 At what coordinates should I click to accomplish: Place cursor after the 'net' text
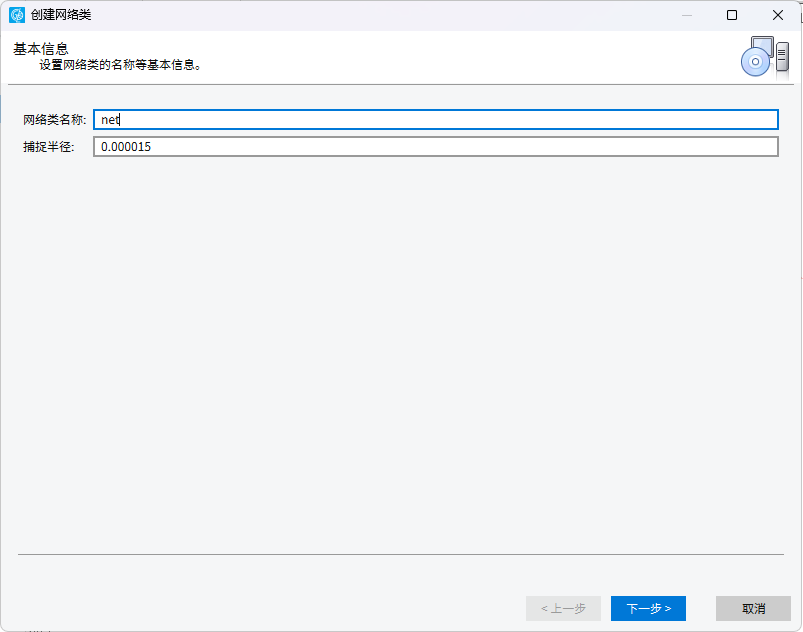coord(120,120)
